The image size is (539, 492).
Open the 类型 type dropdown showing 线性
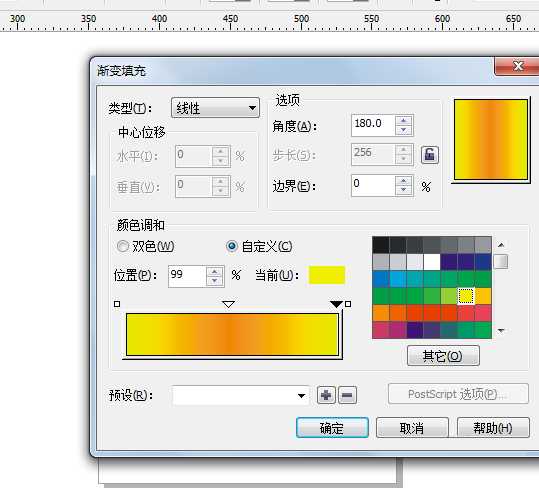coord(215,108)
